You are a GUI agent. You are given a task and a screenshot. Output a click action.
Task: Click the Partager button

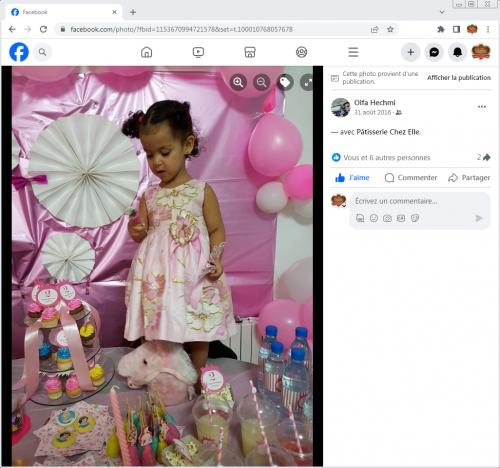pos(469,178)
